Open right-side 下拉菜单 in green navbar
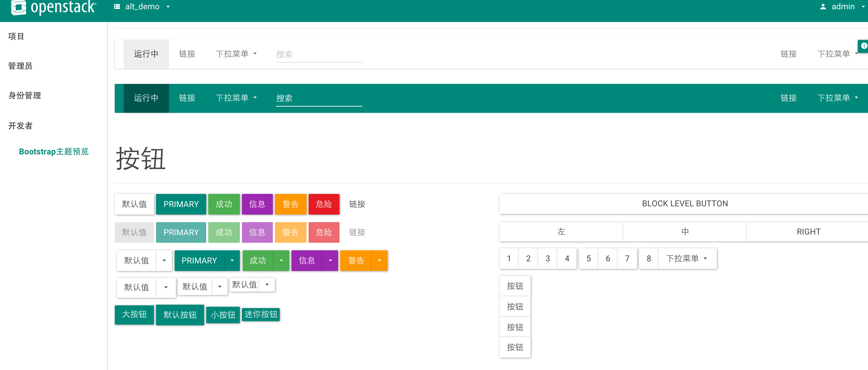This screenshot has height=370, width=868. coord(838,98)
